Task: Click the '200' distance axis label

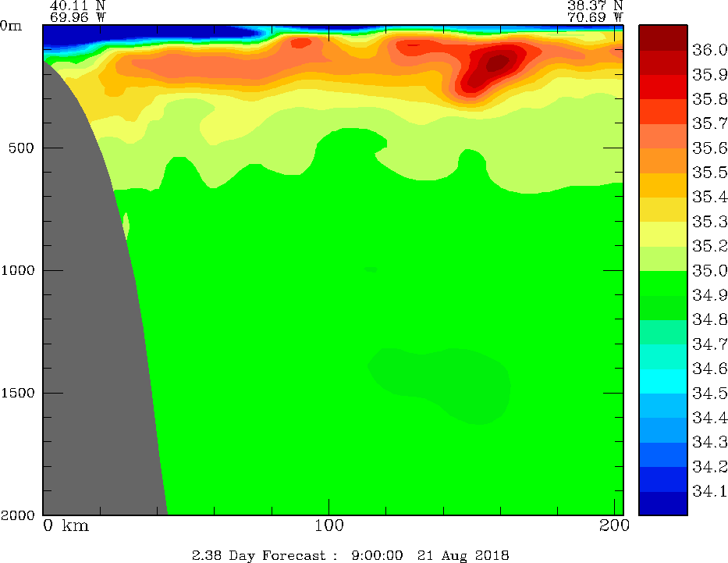Action: 614,526
